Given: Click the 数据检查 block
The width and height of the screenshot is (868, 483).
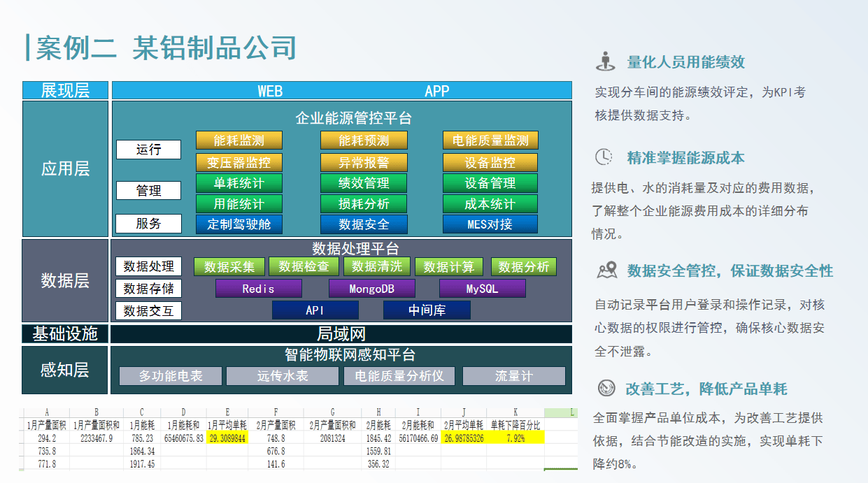Looking at the screenshot, I should [x=304, y=266].
